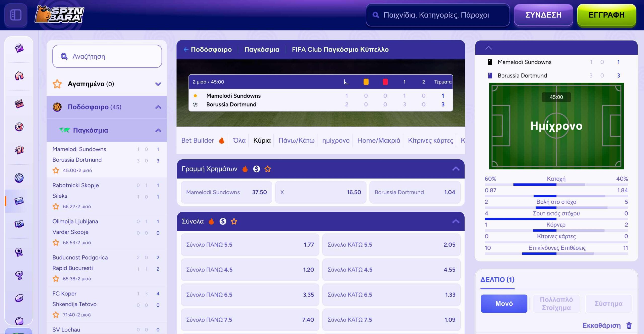This screenshot has width=644, height=334.
Task: Switch to the Πάνω/Κάτω market tab
Action: coord(296,140)
